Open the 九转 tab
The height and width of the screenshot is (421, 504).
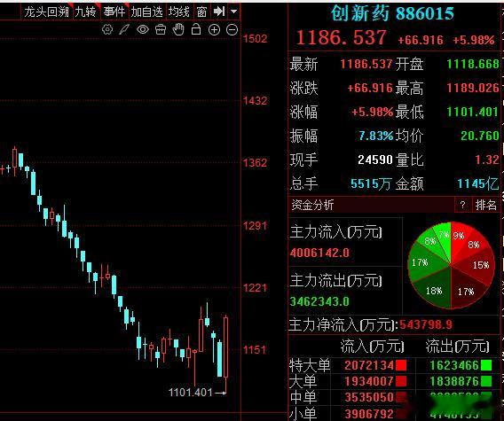(85, 12)
